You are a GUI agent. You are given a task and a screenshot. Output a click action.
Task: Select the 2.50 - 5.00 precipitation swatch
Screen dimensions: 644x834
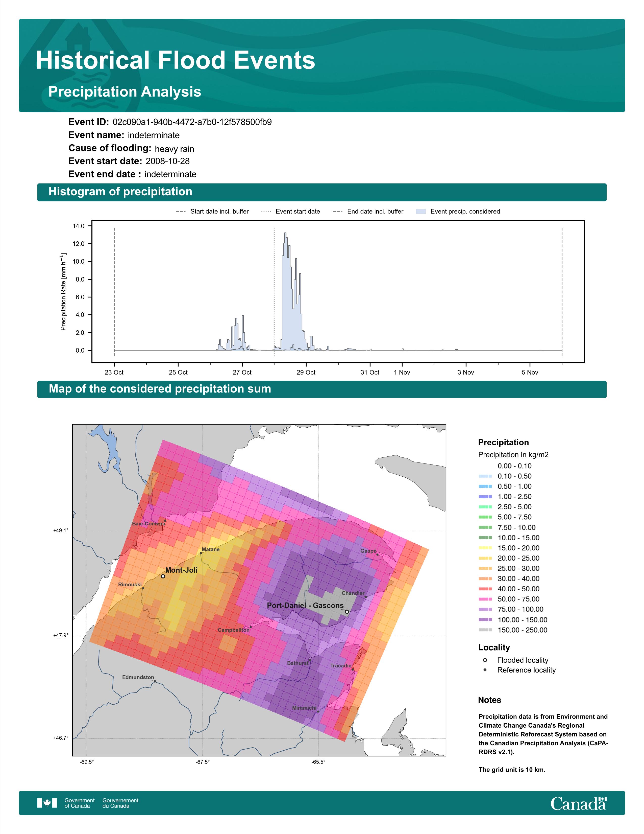(485, 507)
